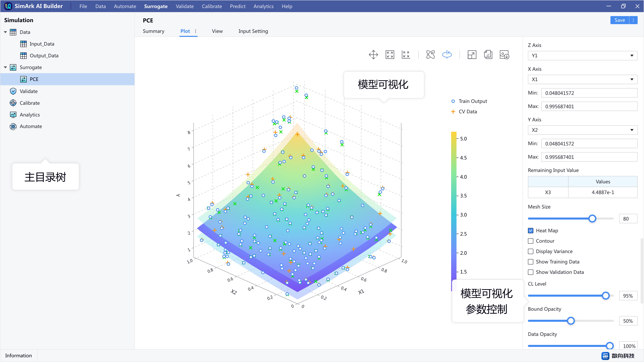Screen dimensions: 644x362
Task: Toggle the turntable rotation tool
Action: click(447, 55)
